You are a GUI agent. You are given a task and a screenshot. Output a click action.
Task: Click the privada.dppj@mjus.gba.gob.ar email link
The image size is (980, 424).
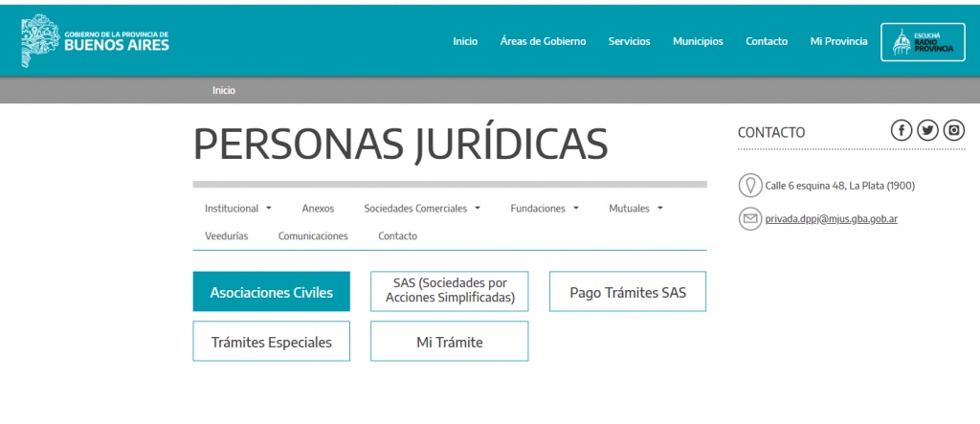[x=832, y=219]
